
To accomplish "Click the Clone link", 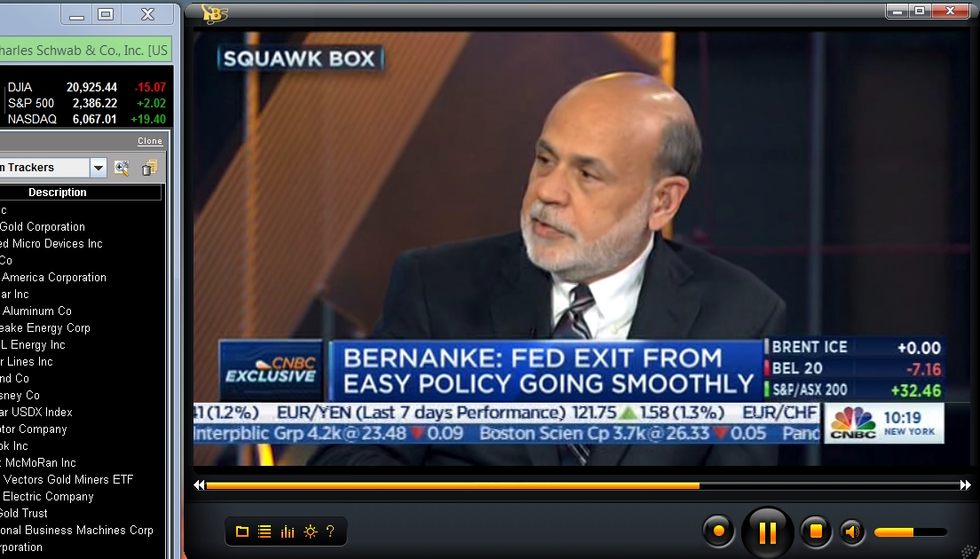I will click(150, 141).
